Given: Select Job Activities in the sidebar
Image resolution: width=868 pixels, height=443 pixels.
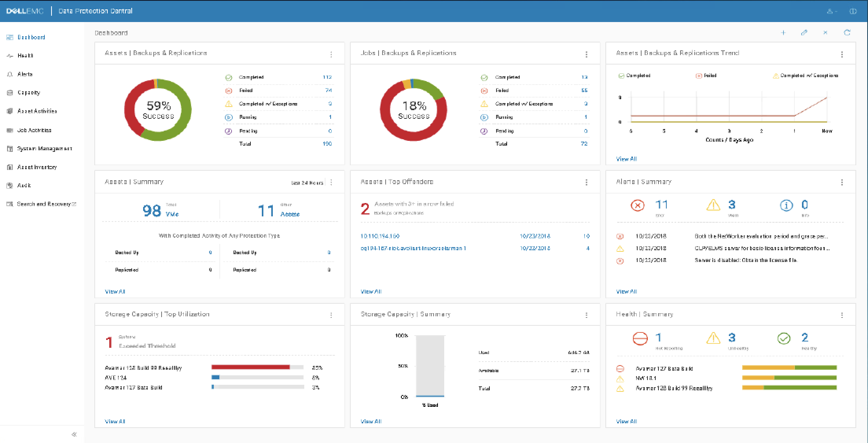Looking at the screenshot, I should (29, 130).
